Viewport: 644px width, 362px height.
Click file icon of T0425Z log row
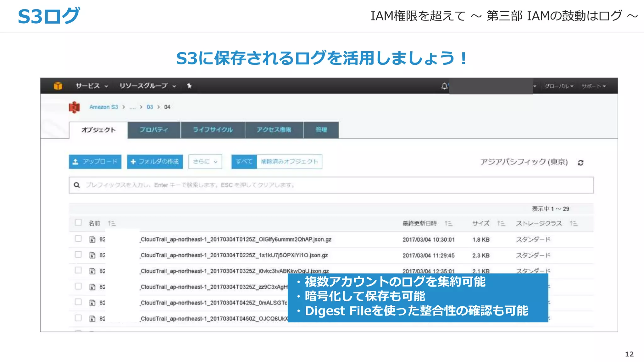click(92, 303)
